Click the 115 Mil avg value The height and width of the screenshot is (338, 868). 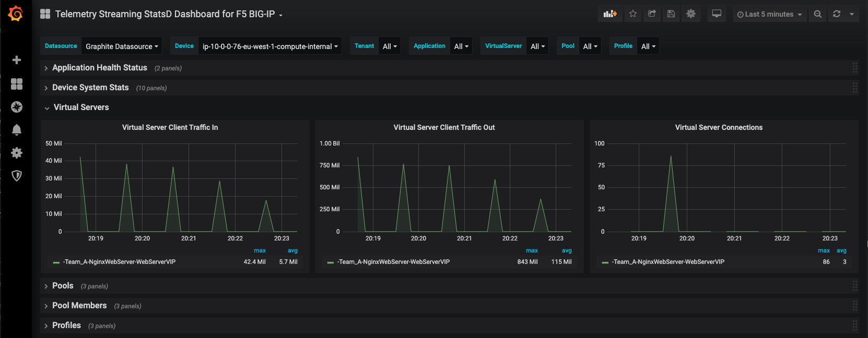[x=561, y=262]
